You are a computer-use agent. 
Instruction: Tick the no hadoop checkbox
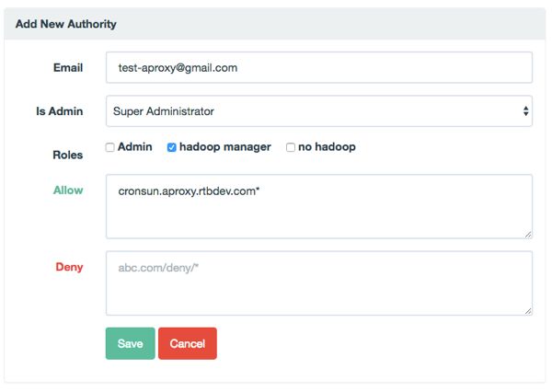tap(291, 147)
